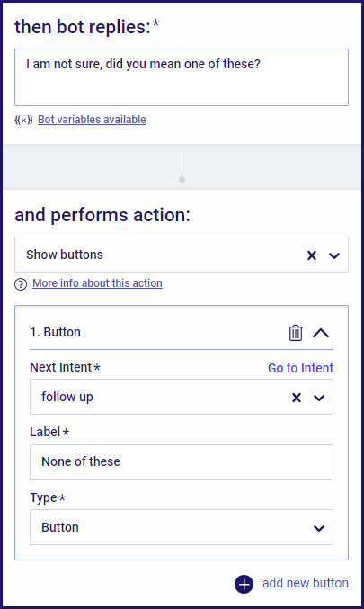The image size is (364, 609).
Task: Click the 1. Button header title
Action: (x=56, y=333)
